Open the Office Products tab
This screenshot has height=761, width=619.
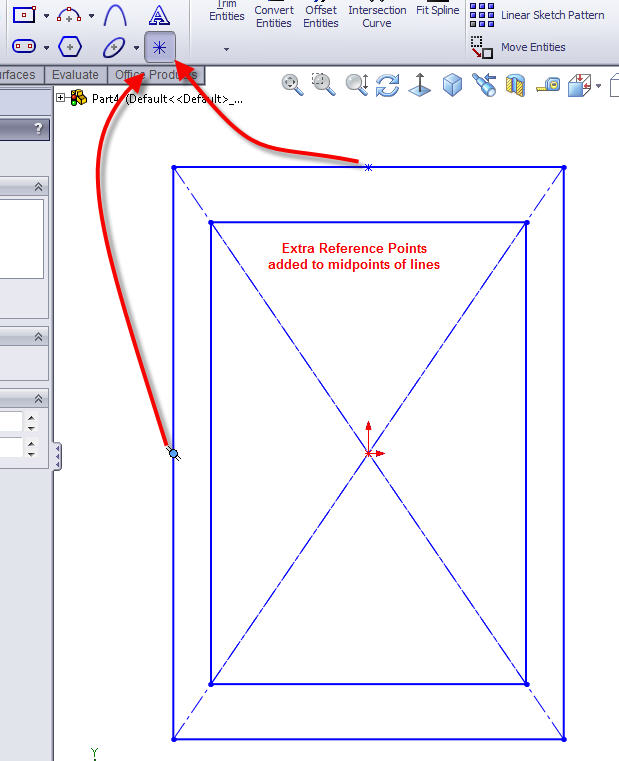[x=155, y=75]
